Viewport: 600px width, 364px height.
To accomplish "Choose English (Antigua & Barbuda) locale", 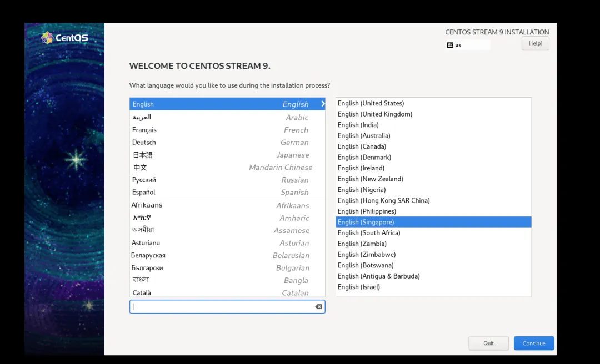I will [433, 276].
